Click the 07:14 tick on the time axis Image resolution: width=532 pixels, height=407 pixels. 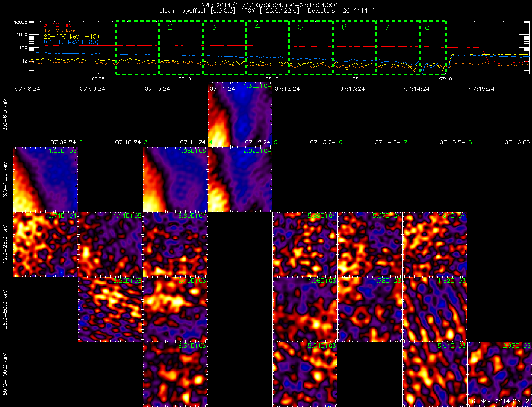pyautogui.click(x=359, y=79)
